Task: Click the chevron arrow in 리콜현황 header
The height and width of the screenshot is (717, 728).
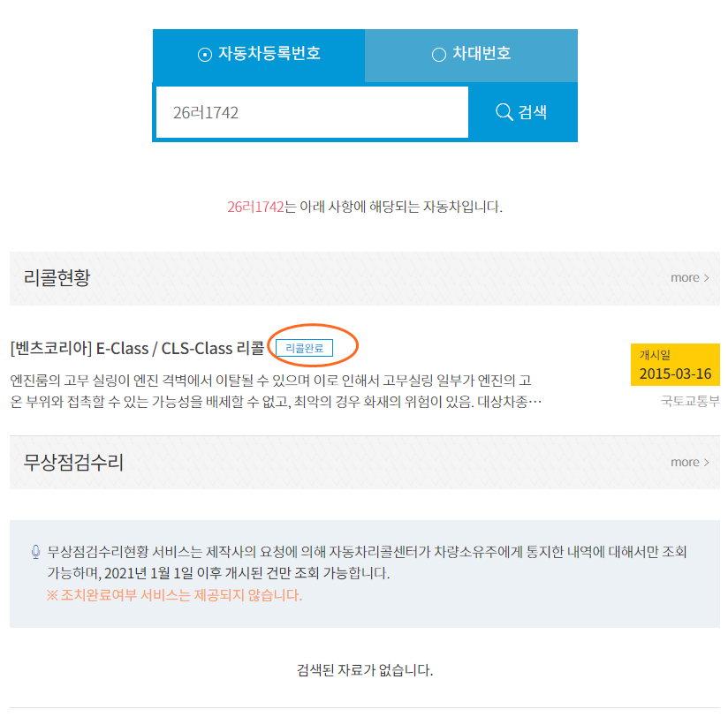Action: (706, 278)
